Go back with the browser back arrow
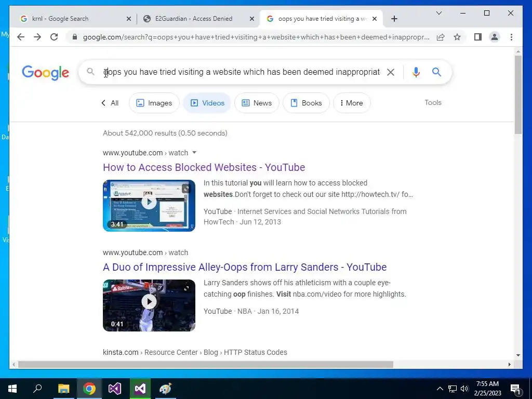The width and height of the screenshot is (532, 399). coord(21,37)
